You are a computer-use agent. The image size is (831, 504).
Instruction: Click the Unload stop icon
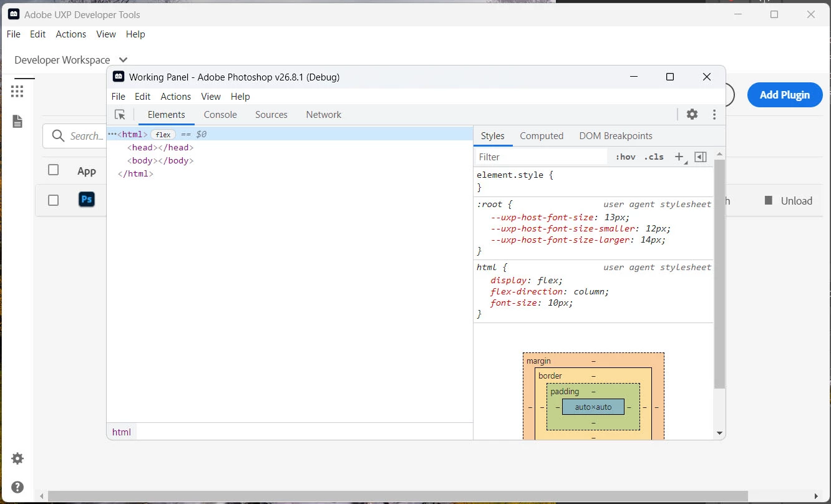click(x=769, y=200)
